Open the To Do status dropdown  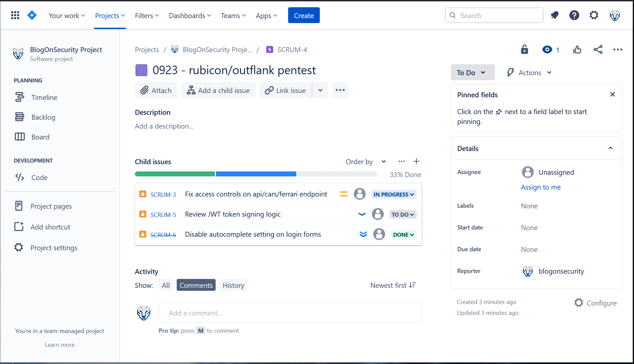tap(472, 72)
